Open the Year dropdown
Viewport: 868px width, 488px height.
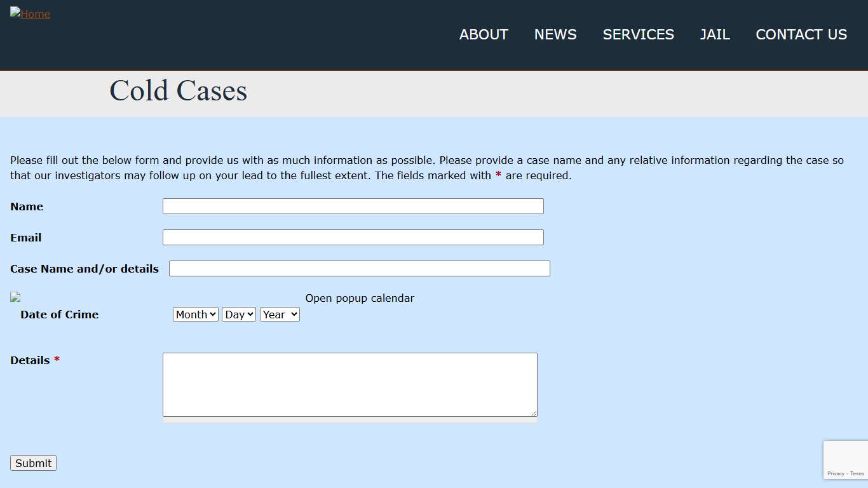pyautogui.click(x=279, y=315)
